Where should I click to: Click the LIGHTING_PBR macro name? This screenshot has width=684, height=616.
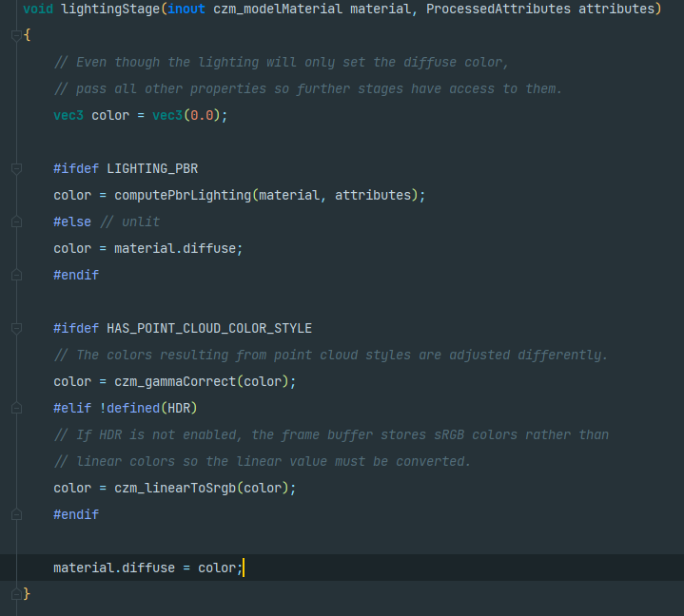[152, 168]
